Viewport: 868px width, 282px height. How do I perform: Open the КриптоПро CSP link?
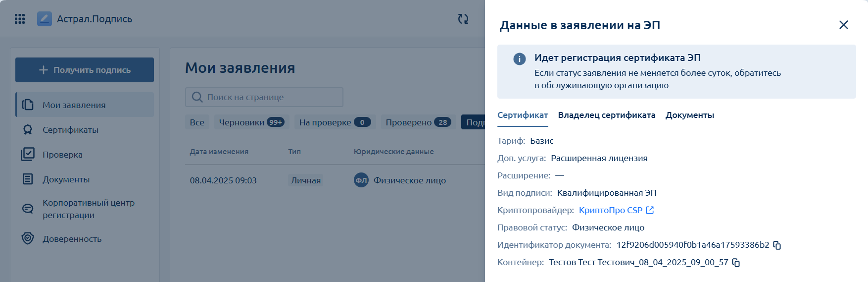tap(611, 210)
